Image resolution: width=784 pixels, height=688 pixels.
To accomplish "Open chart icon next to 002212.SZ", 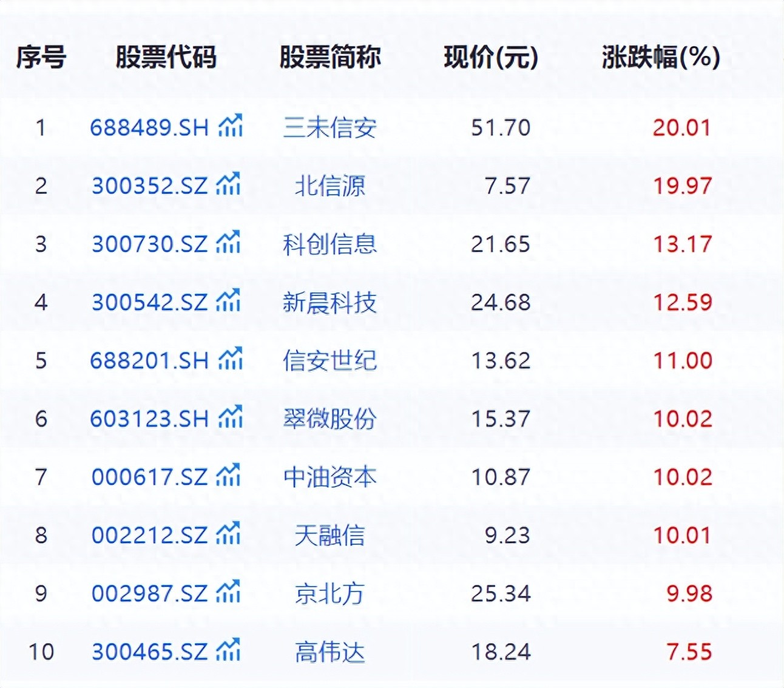I will coord(229,534).
